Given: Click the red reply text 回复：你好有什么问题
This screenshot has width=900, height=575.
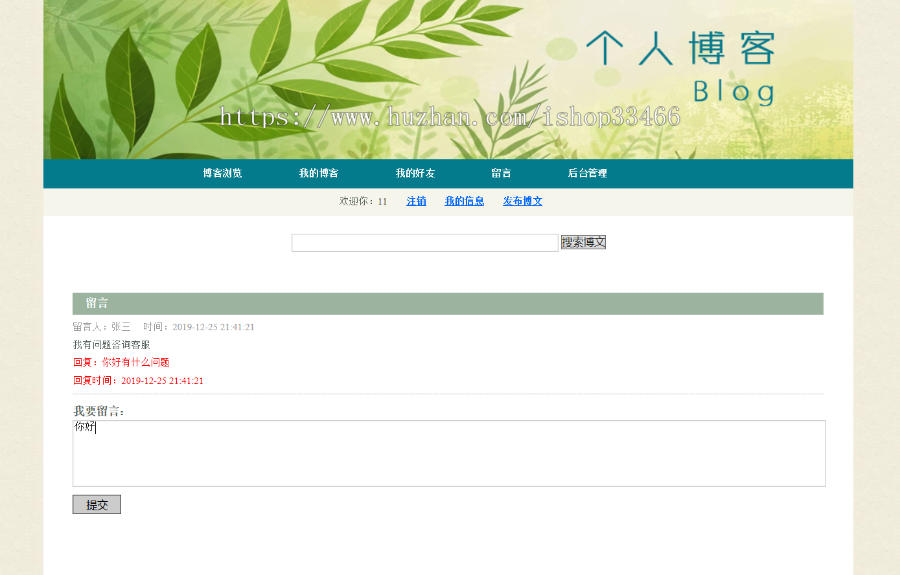Looking at the screenshot, I should click(121, 362).
